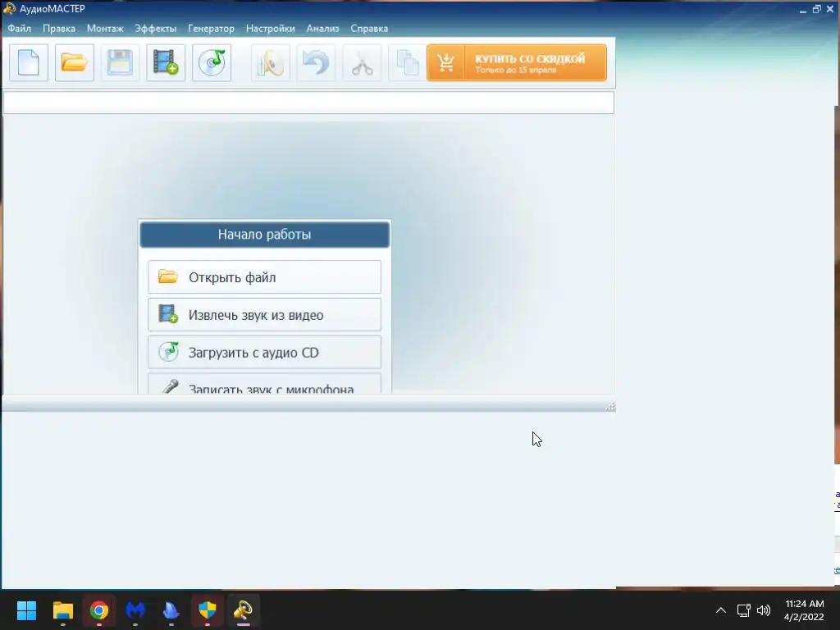The height and width of the screenshot is (630, 840).
Task: Click the network icon in system tray
Action: [x=743, y=610]
